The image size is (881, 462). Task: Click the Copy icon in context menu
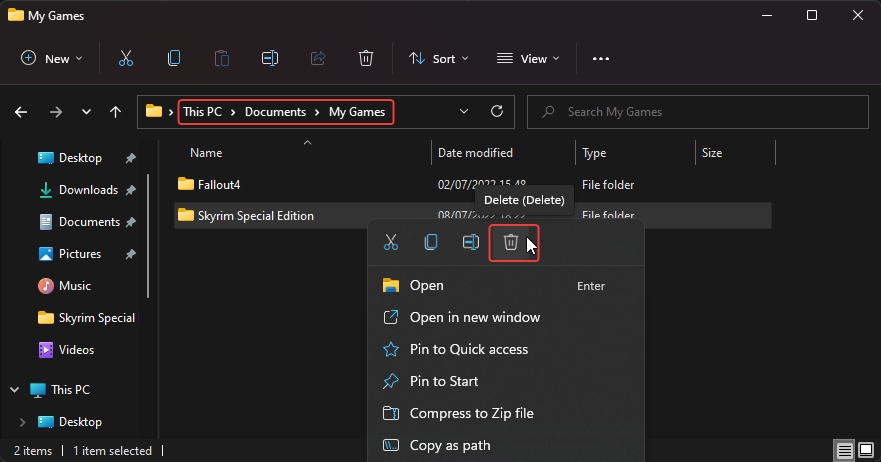click(431, 242)
